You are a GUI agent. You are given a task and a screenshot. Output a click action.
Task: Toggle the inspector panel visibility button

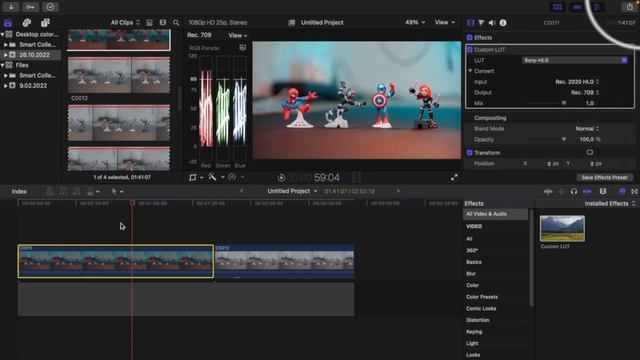[x=597, y=7]
